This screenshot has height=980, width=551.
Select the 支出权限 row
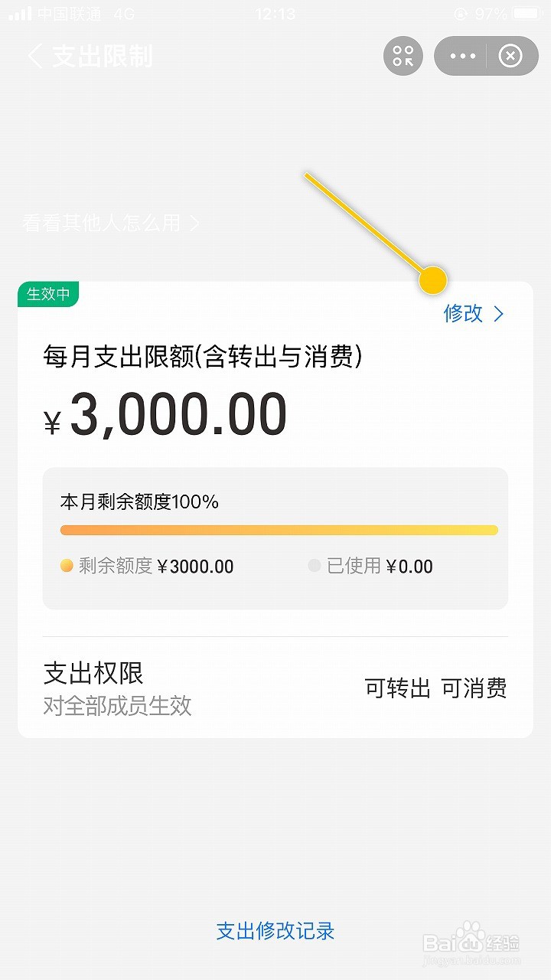click(x=275, y=687)
